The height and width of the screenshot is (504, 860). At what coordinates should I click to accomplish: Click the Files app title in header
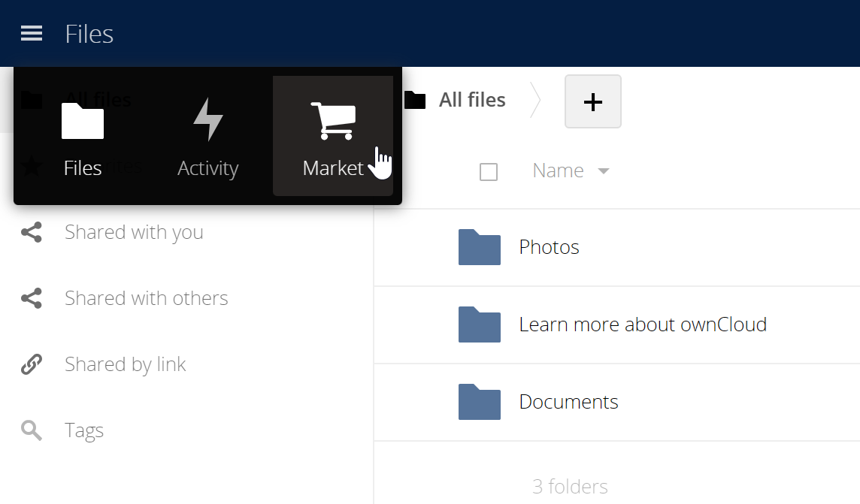[89, 34]
